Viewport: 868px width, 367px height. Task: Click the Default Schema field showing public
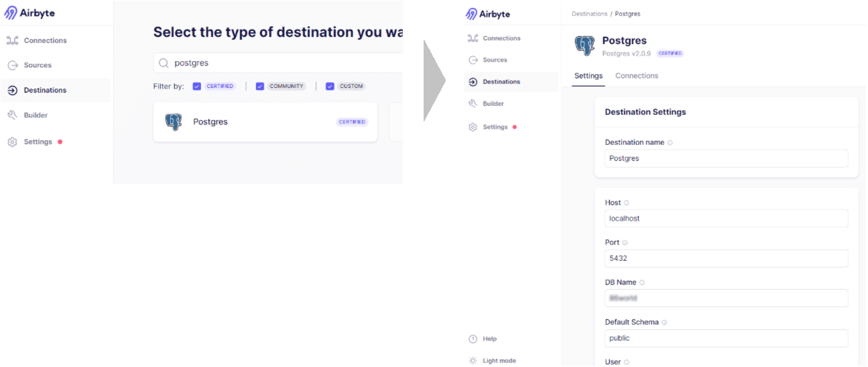click(726, 338)
